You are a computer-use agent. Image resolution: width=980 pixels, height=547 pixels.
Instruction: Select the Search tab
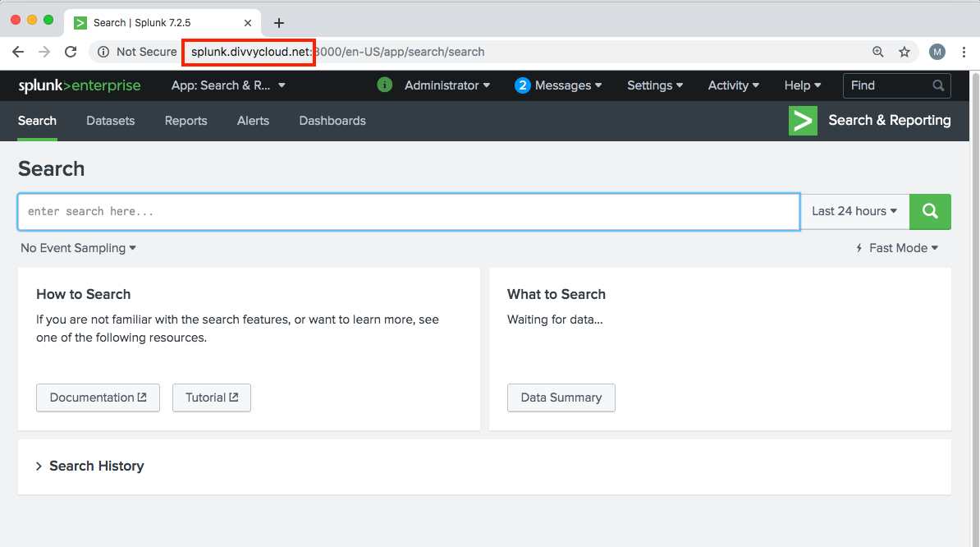click(37, 121)
